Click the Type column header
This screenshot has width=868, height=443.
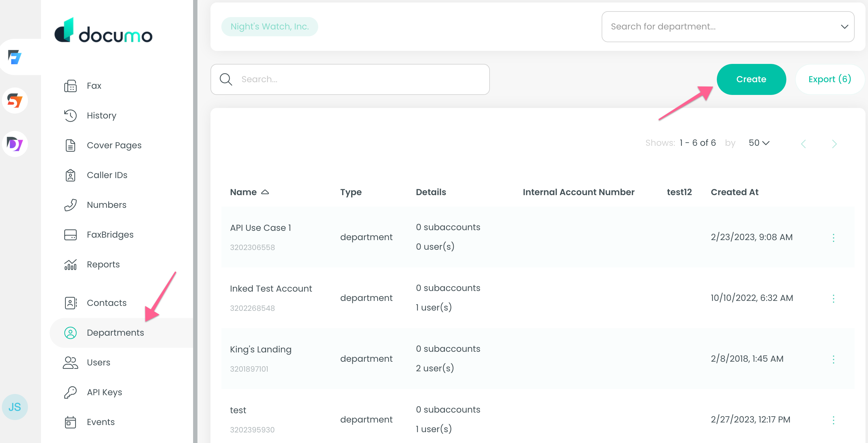tap(351, 192)
